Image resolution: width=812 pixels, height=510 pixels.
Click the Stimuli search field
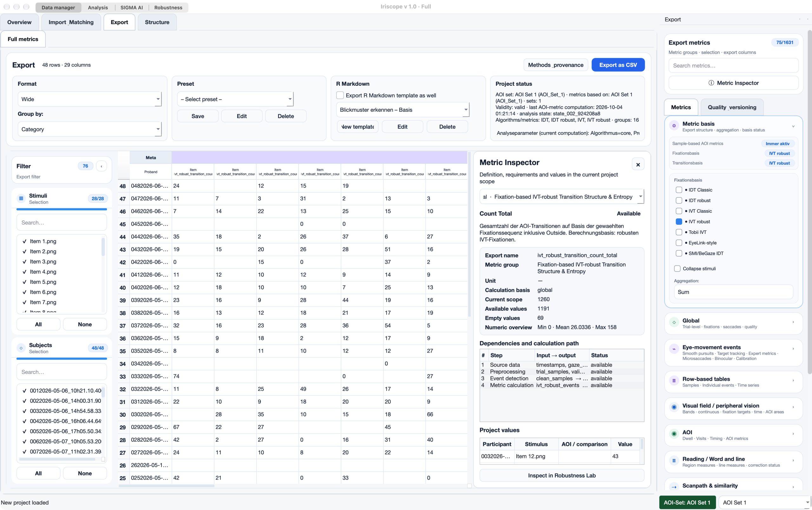[62, 222]
